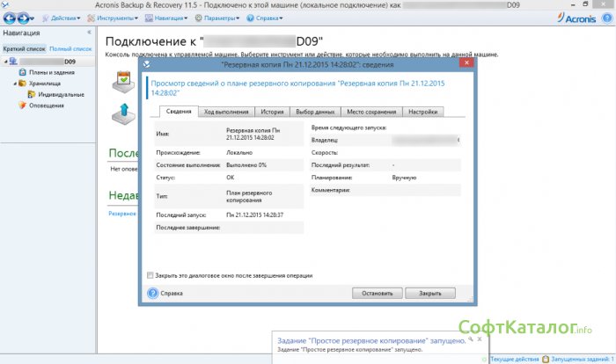
Task: Switch to Полный список view
Action: pos(70,48)
